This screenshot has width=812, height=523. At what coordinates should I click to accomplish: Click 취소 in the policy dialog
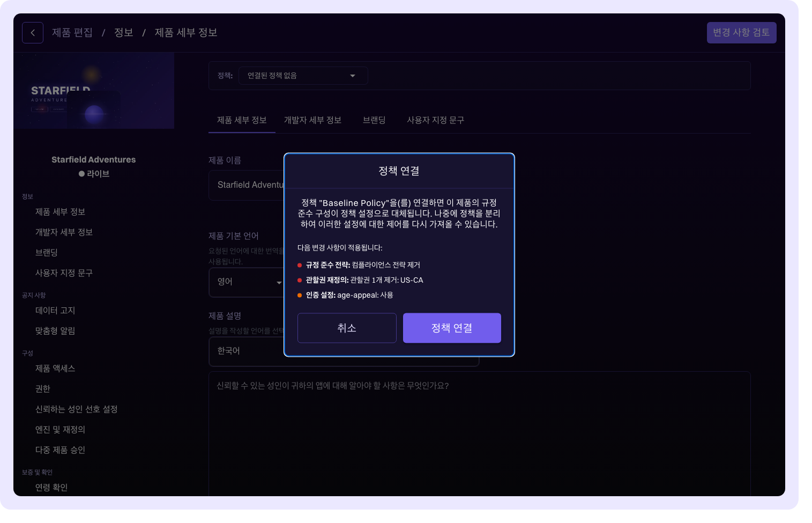(x=347, y=328)
